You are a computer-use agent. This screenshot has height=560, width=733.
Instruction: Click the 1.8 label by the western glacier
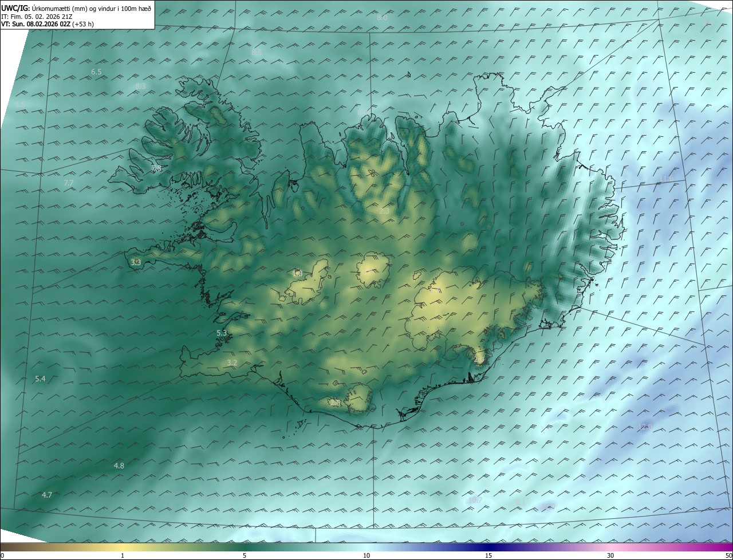coord(297,273)
